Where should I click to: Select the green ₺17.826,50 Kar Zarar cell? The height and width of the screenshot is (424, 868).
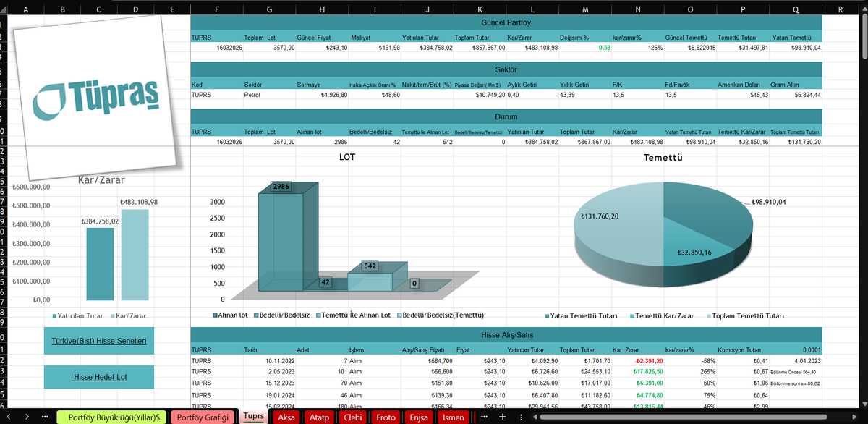[x=637, y=371]
